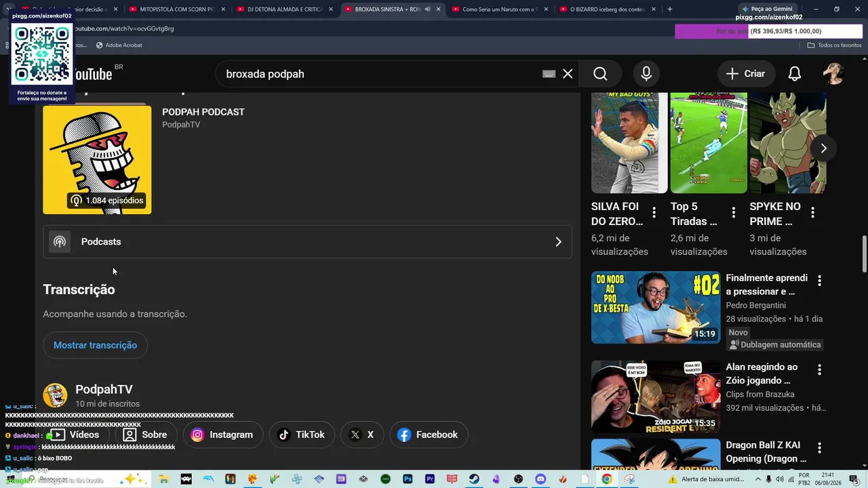The image size is (868, 488).
Task: Open the 'Todos os favoritos' bookmarks folder
Action: pos(835,45)
